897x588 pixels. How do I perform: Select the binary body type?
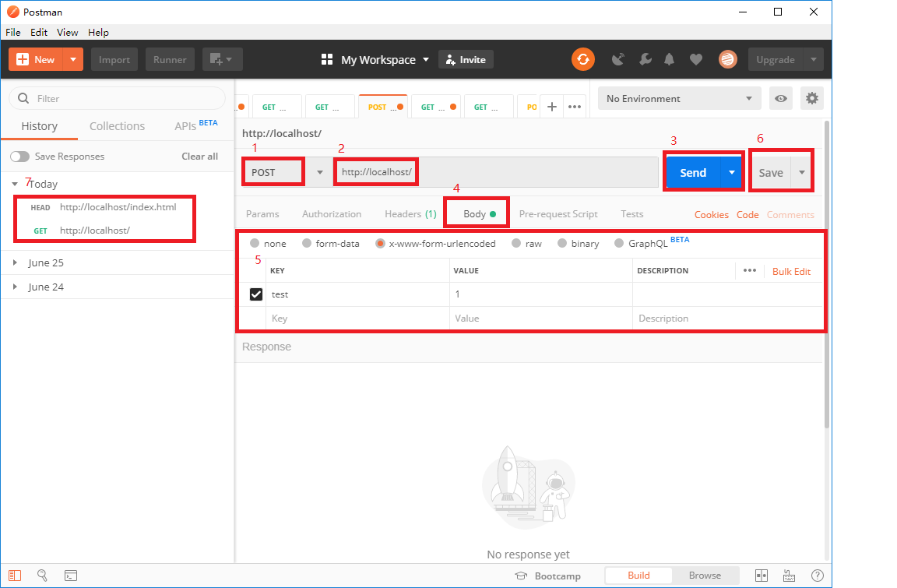coord(561,243)
